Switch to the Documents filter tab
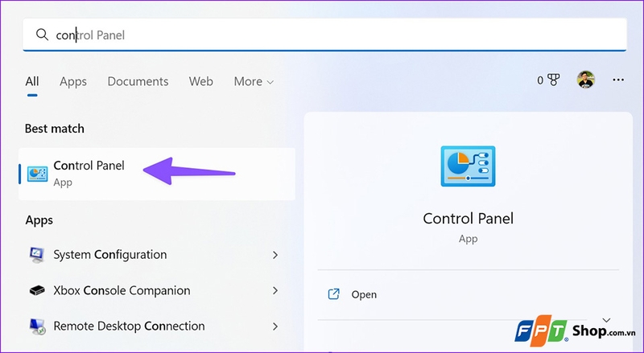 pos(138,81)
